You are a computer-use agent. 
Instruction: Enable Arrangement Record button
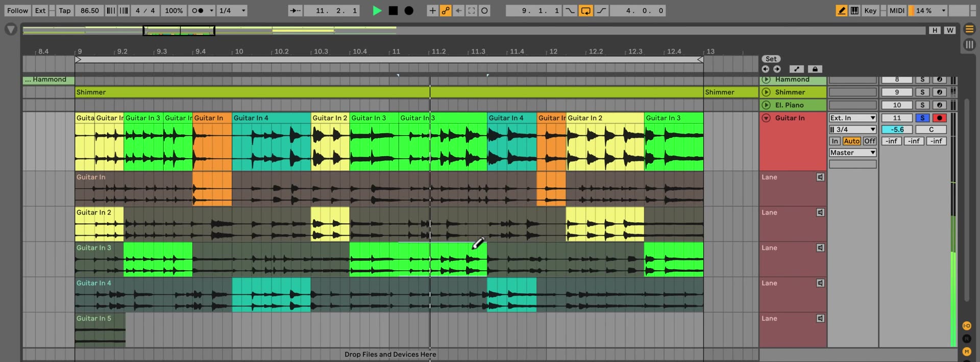[409, 10]
